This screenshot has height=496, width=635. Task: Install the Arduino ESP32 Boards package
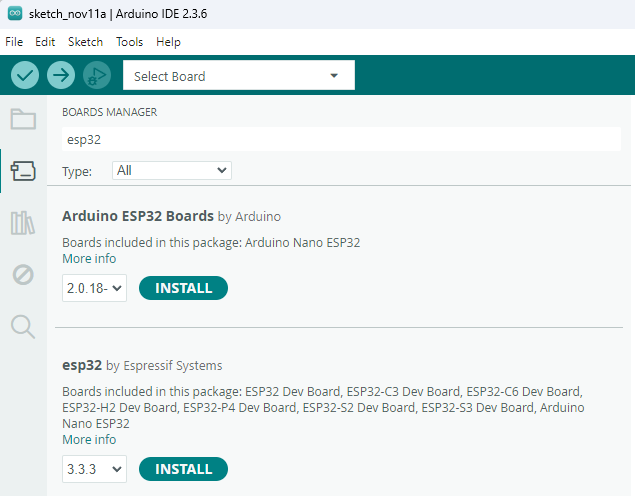coord(183,288)
